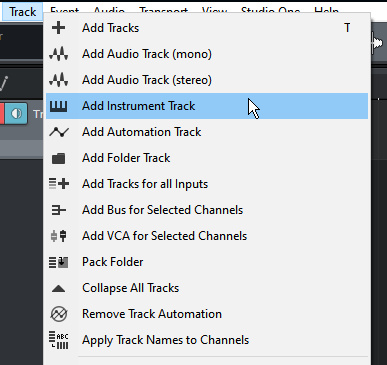Click the Pack Folder icon
Viewport: 387px width, 365px height.
coord(59,262)
